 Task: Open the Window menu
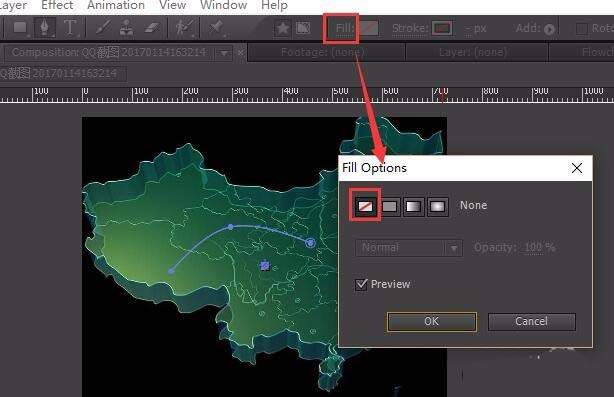(224, 5)
